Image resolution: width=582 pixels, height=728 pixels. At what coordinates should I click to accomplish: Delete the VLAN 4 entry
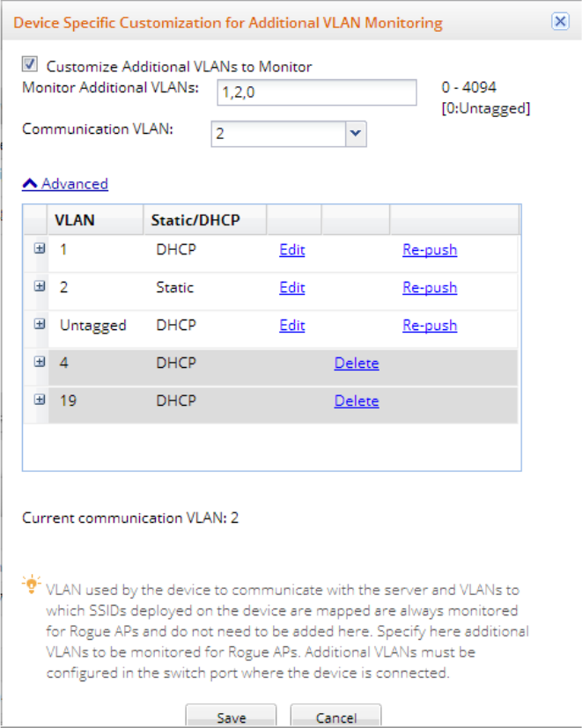[356, 364]
